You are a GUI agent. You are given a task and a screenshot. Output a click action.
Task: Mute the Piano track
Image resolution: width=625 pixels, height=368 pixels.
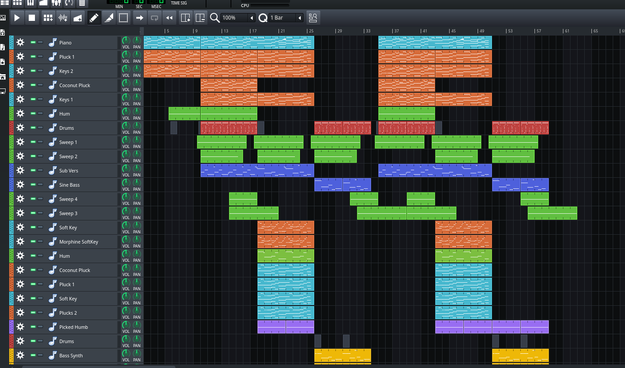pyautogui.click(x=33, y=42)
